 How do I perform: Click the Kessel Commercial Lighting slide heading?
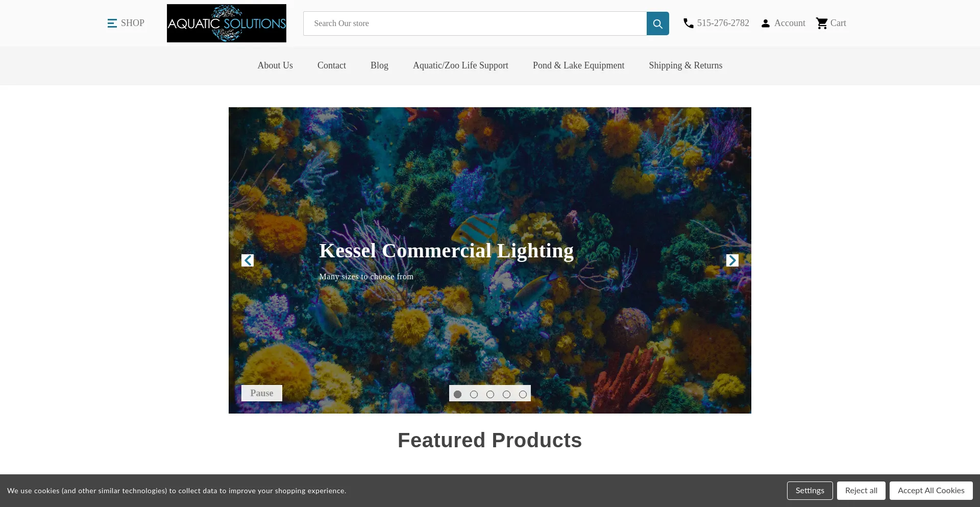(x=446, y=251)
